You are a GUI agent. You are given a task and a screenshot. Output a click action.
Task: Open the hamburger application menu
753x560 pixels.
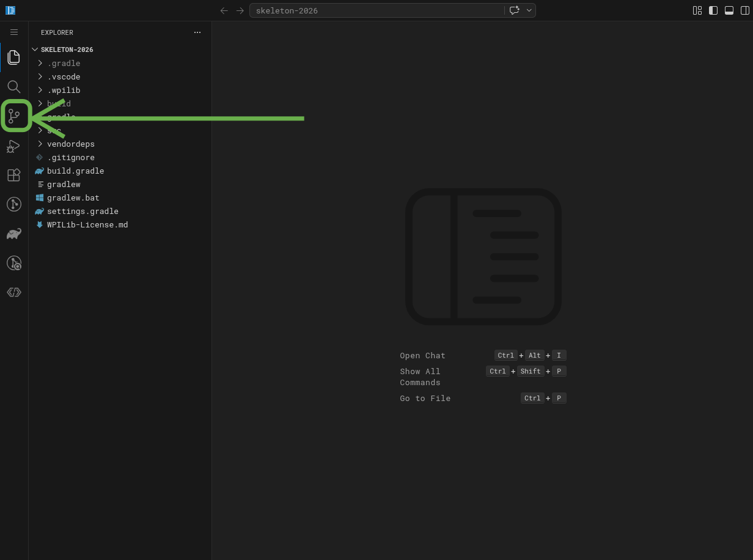[14, 32]
